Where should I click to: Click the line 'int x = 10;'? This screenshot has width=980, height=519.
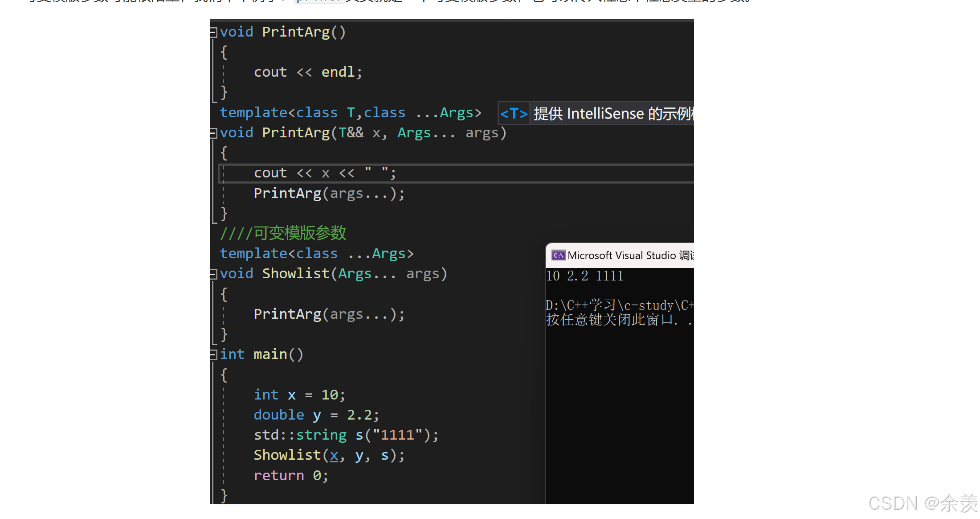coord(299,395)
